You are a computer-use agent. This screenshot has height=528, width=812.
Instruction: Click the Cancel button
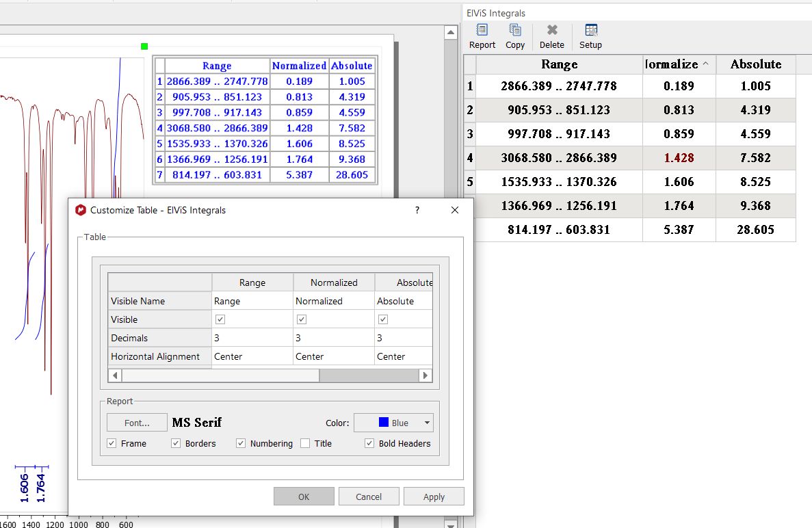coord(369,497)
